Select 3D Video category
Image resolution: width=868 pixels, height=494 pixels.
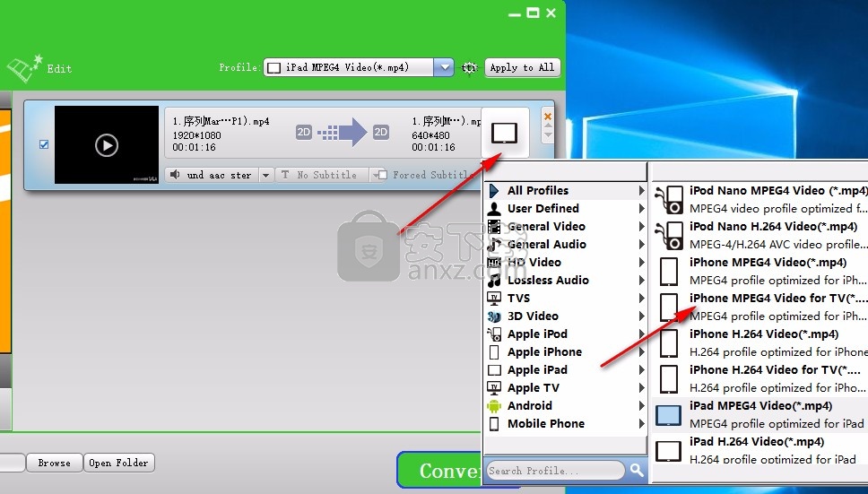point(566,316)
